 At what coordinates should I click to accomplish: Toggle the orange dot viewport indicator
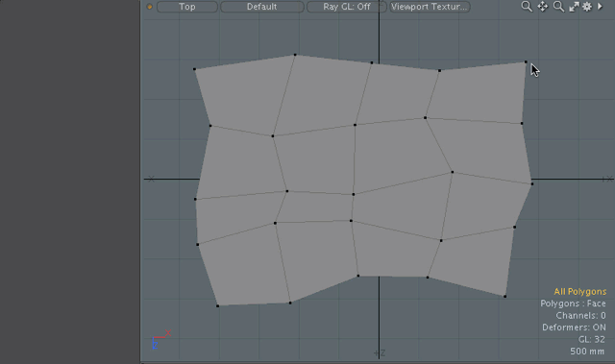pyautogui.click(x=150, y=7)
